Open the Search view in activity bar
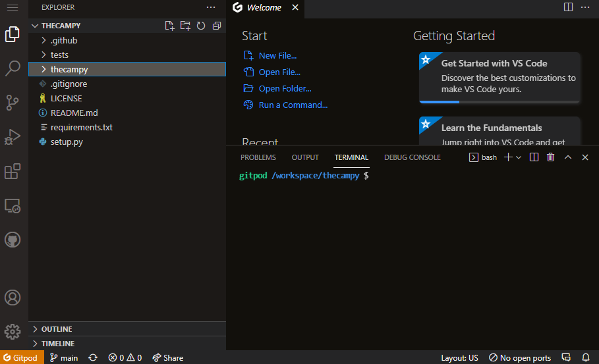Screen dimensions: 599x364 tap(13, 68)
